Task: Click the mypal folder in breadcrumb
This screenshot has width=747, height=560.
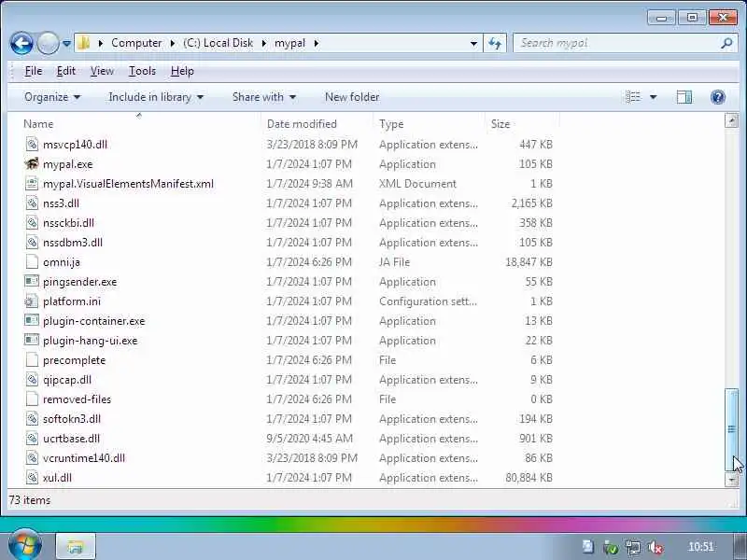Action: click(x=289, y=43)
